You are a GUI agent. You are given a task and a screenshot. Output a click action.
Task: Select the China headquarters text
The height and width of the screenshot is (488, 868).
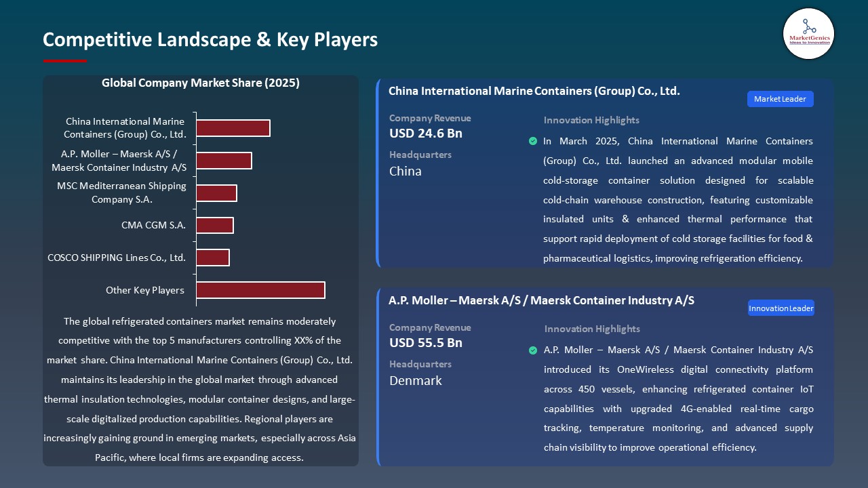(406, 171)
